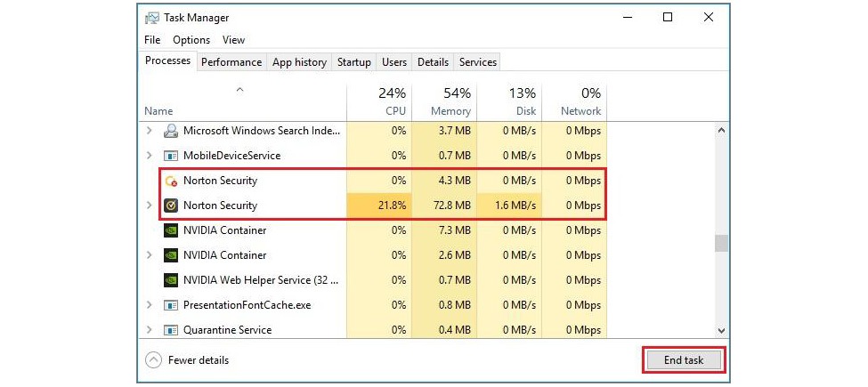Select the Processes tab
The image size is (868, 387).
tap(167, 60)
